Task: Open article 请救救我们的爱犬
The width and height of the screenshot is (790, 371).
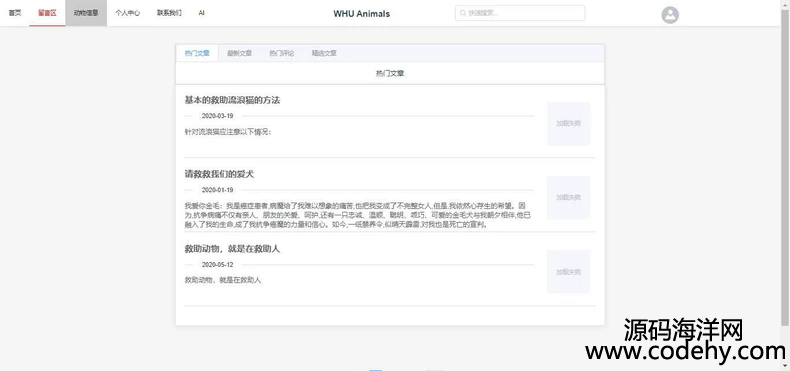Action: coord(219,174)
